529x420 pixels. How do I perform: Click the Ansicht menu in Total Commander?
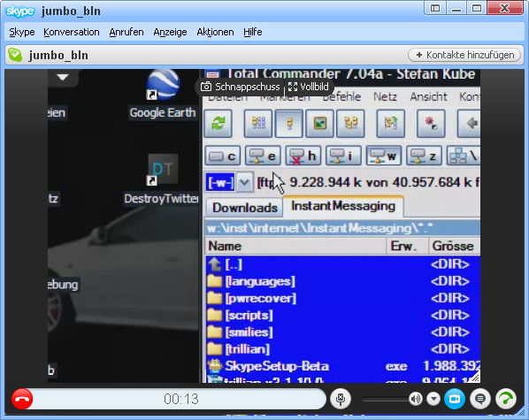tap(428, 97)
